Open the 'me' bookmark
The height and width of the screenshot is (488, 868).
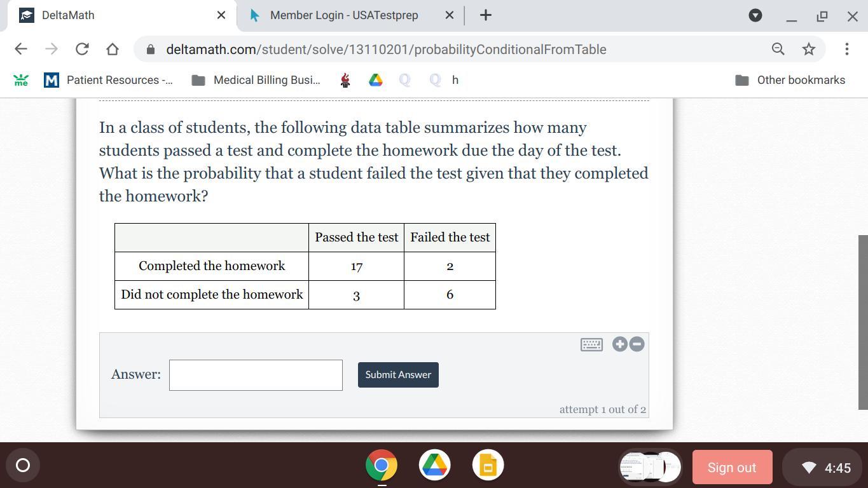tap(21, 80)
